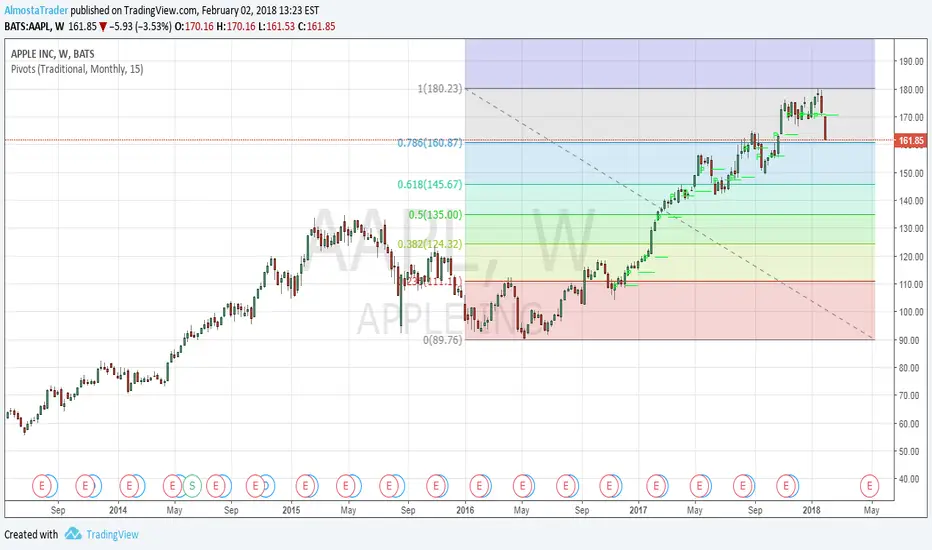932x550 pixels.
Task: Select earnings marker between Sep 2013 and 2014
Action: 86,486
